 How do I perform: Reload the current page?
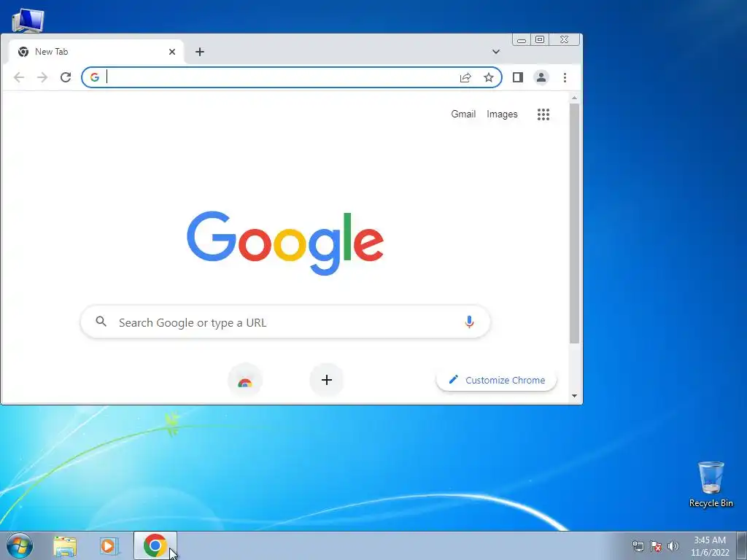(66, 77)
